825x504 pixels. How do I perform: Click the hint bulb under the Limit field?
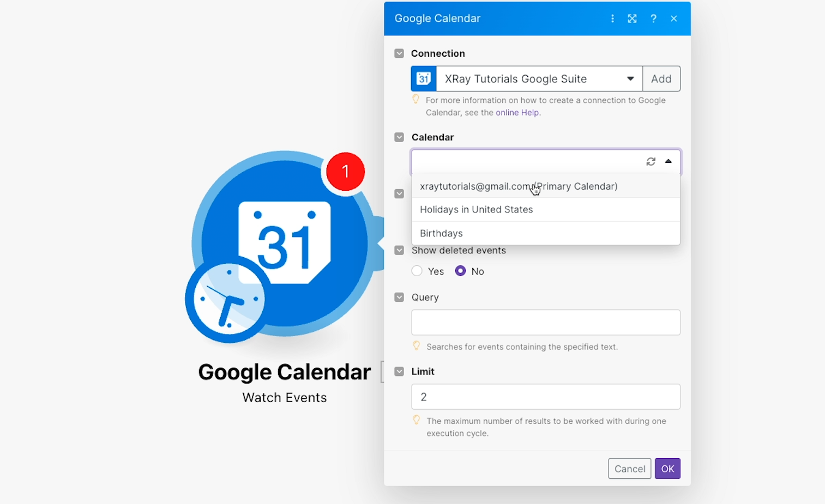(416, 420)
